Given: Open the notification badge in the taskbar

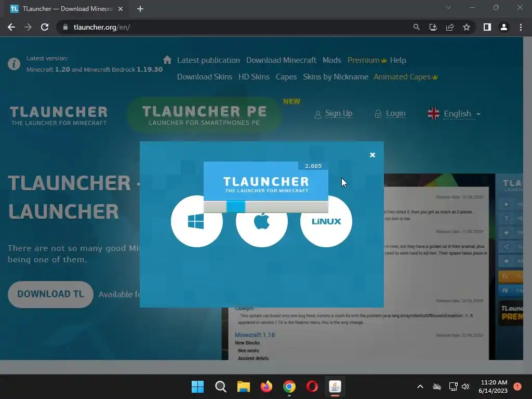Looking at the screenshot, I should 517,386.
